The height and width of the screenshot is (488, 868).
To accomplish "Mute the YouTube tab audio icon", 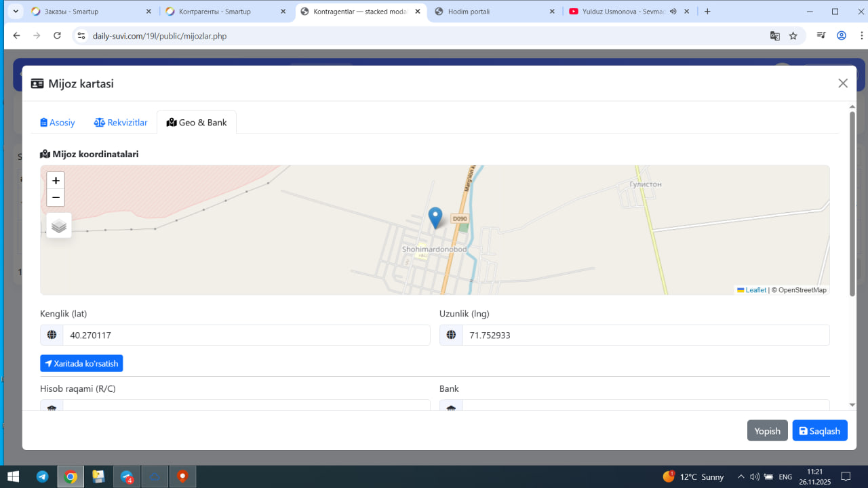I will click(674, 12).
